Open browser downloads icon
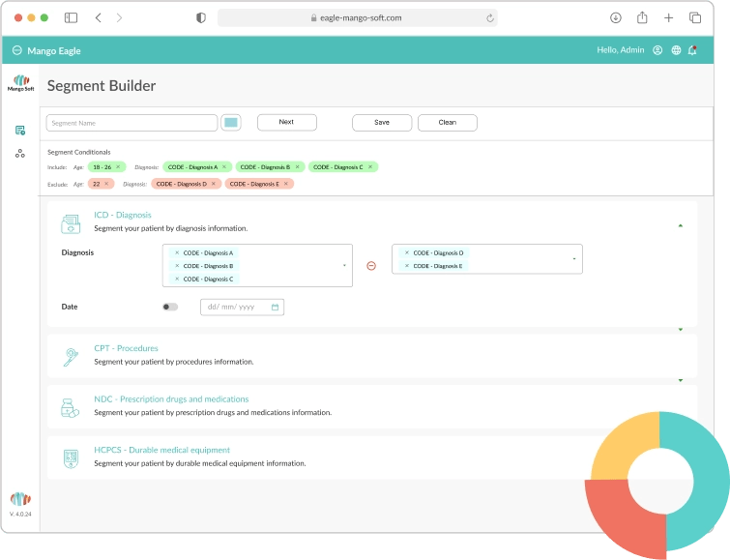This screenshot has width=730, height=560. pyautogui.click(x=616, y=17)
